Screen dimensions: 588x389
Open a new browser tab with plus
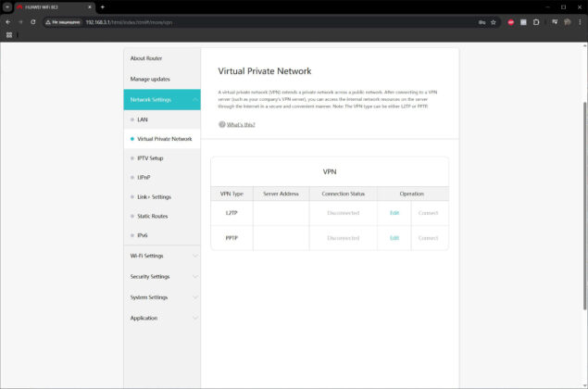pos(103,6)
